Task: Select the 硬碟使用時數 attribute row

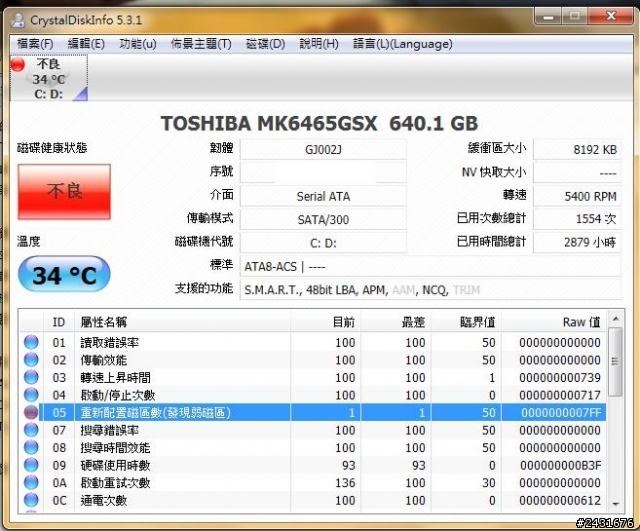Action: tap(313, 465)
